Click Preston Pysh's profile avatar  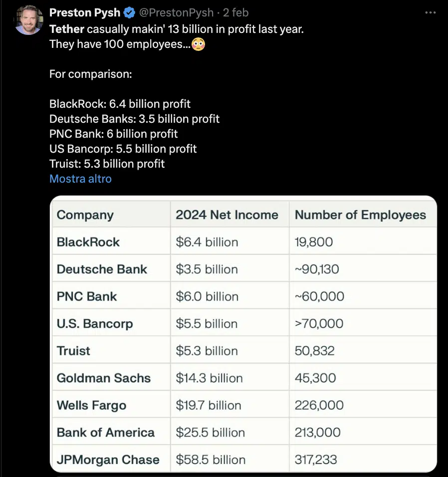[x=28, y=20]
